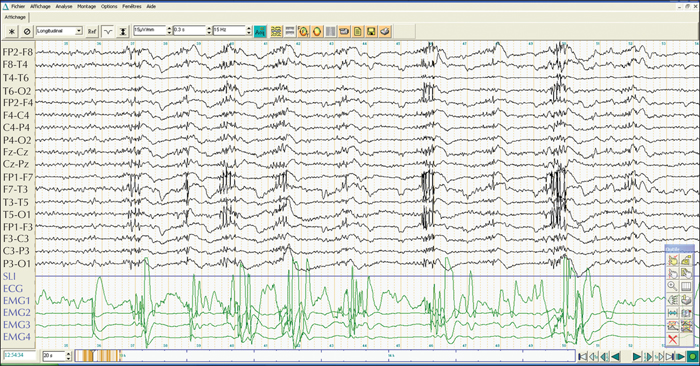700x366 pixels.
Task: Click the play-with-bars auto scroll button
Action: [x=680, y=356]
